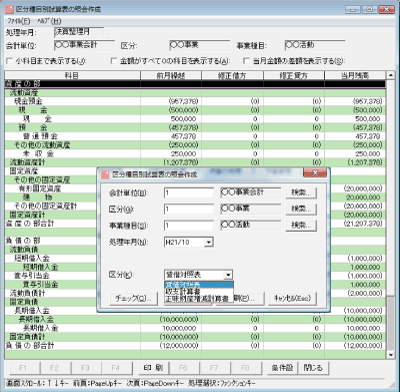
Task: Click the vertical scrollbar down arrow
Action: click(x=390, y=355)
